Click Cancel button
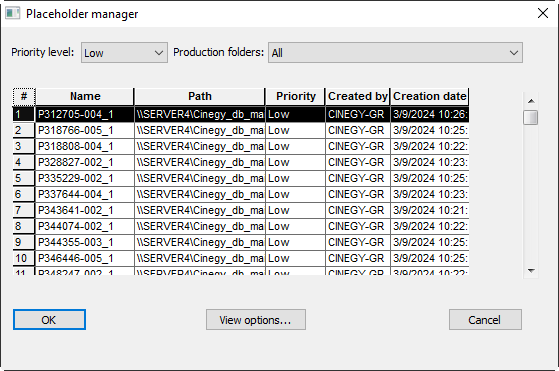The image size is (559, 371). point(485,320)
